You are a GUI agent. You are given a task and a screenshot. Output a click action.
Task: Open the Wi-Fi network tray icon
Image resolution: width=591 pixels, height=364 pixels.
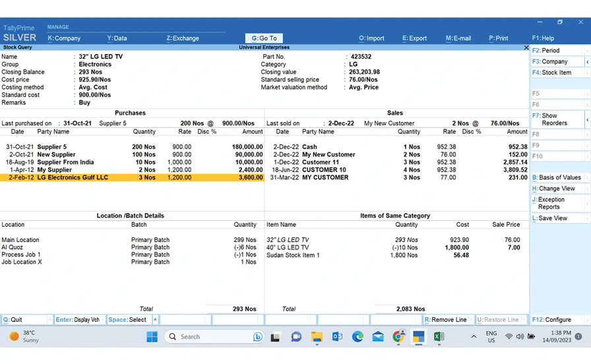(x=509, y=336)
